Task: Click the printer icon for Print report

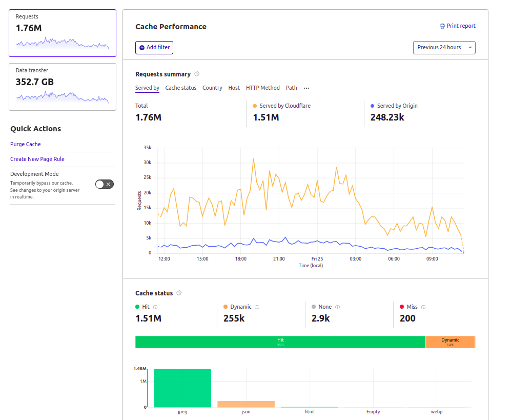Action: click(x=442, y=26)
